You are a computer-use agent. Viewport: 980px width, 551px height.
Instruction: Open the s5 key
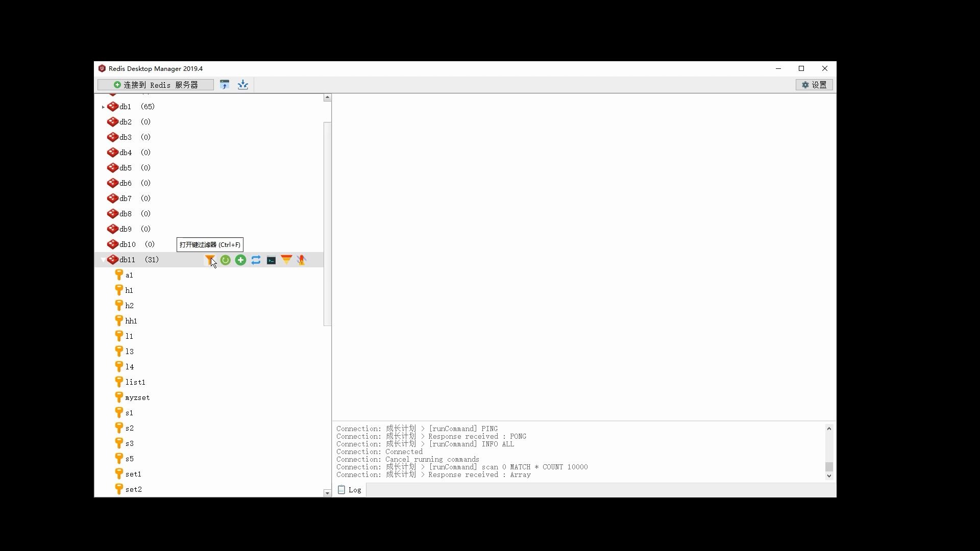(130, 459)
